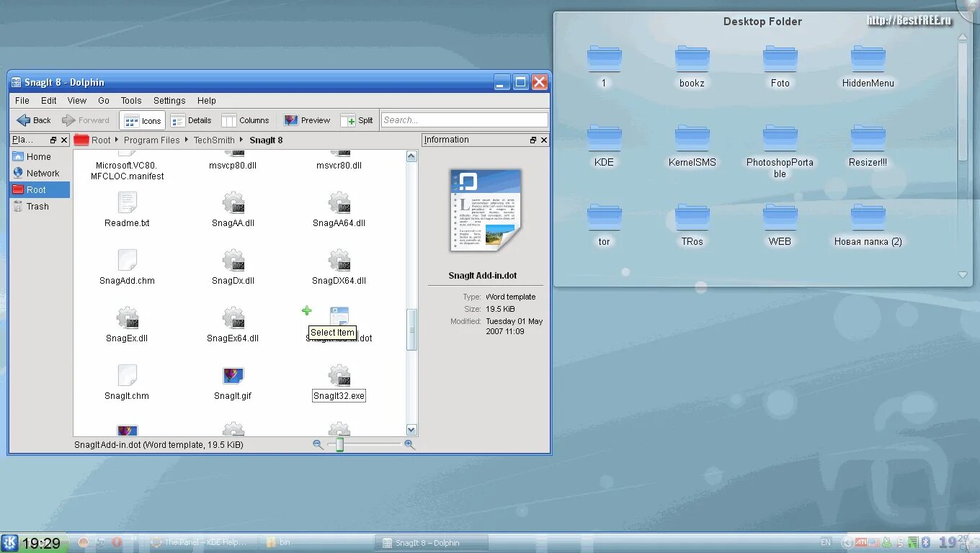Navigate to Root in breadcrumb
Image resolution: width=980 pixels, height=553 pixels.
pos(101,140)
